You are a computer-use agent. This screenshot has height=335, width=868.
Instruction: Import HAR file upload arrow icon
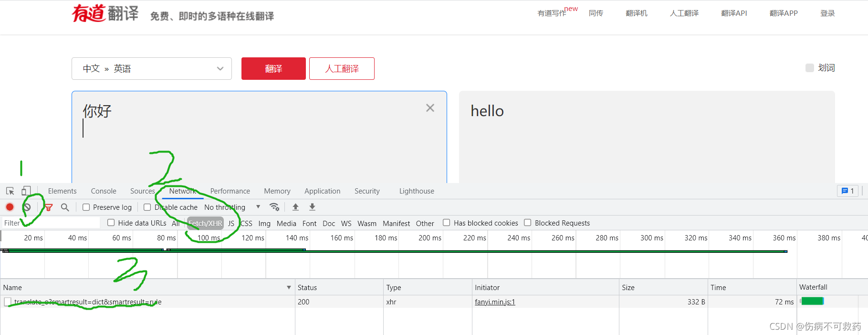click(295, 207)
